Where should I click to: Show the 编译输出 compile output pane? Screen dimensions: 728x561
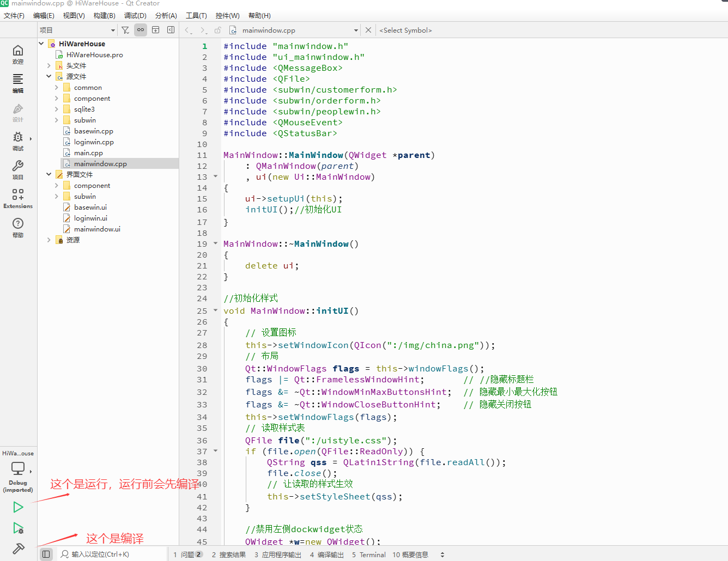click(x=327, y=554)
